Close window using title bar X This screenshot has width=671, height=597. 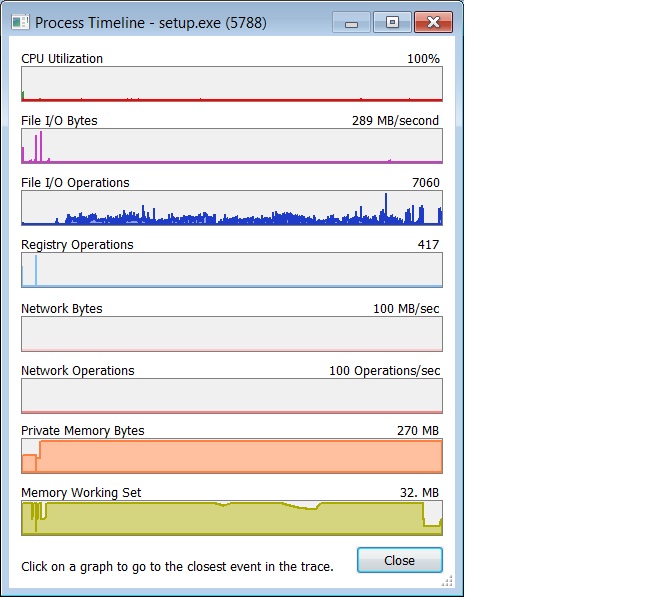[433, 22]
